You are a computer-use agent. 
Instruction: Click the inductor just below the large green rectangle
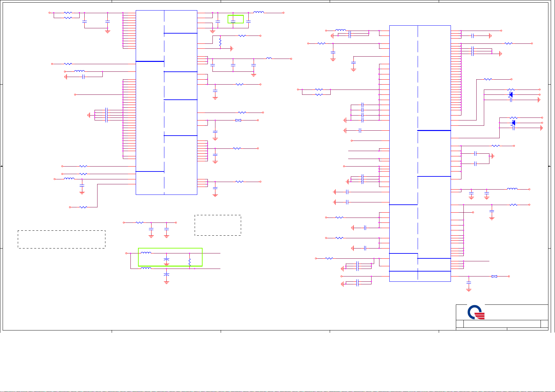(x=146, y=269)
